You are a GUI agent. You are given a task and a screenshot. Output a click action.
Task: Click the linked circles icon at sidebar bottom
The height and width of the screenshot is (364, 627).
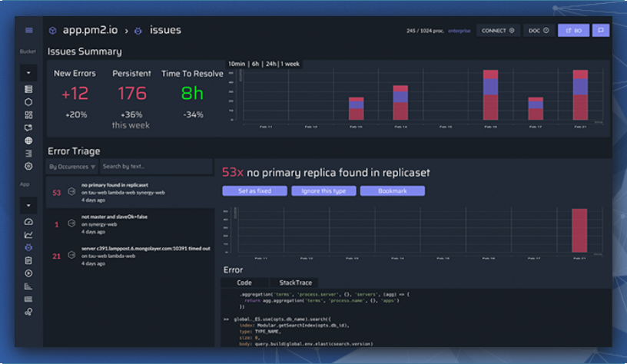click(28, 312)
